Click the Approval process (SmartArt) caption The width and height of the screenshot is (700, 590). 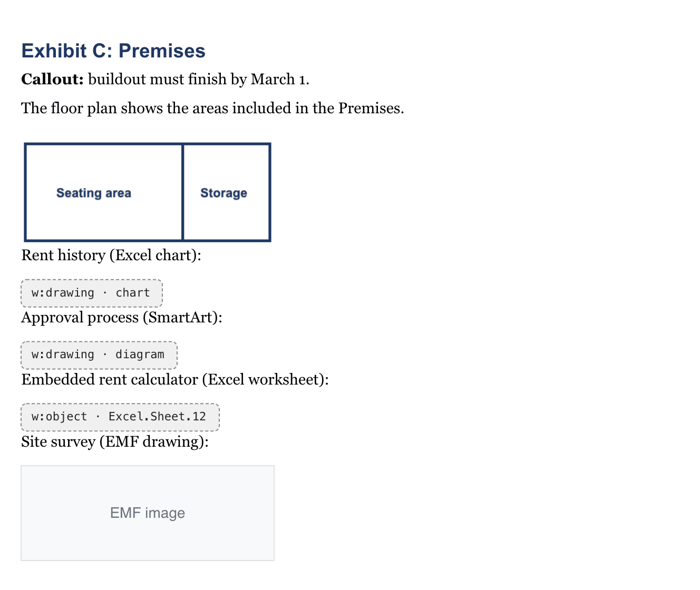[x=122, y=318]
